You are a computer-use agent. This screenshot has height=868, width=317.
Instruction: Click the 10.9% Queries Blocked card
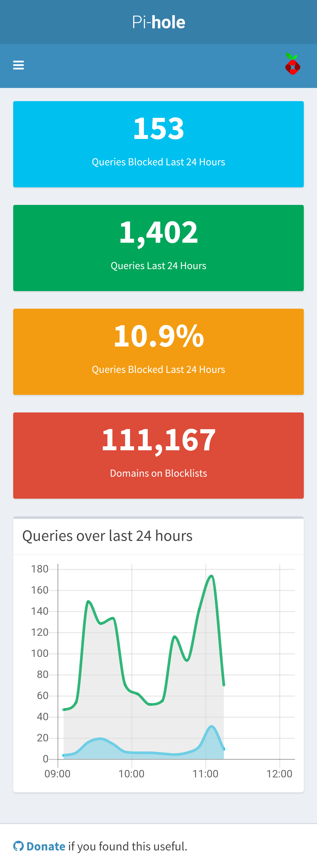(x=158, y=352)
